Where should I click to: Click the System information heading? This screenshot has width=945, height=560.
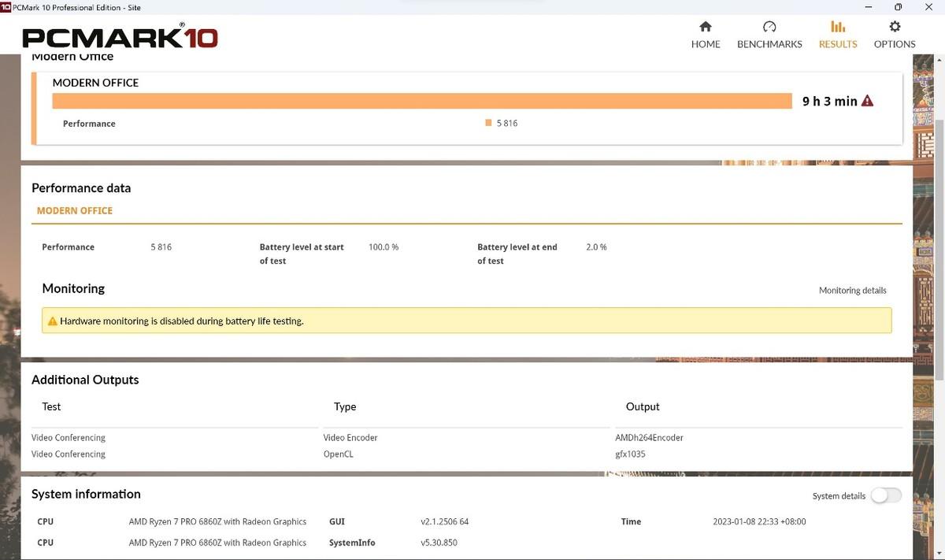(x=86, y=495)
